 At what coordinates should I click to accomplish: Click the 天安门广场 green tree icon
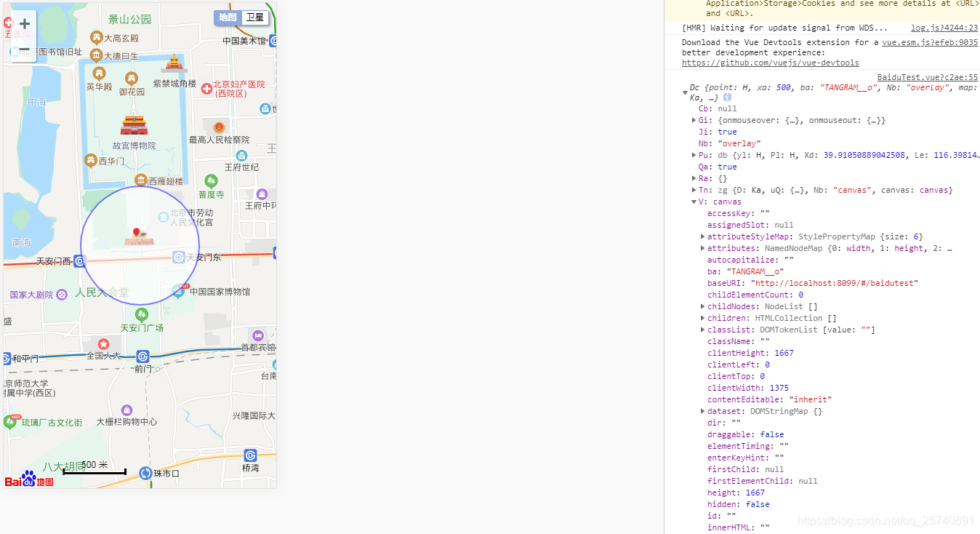point(142,314)
